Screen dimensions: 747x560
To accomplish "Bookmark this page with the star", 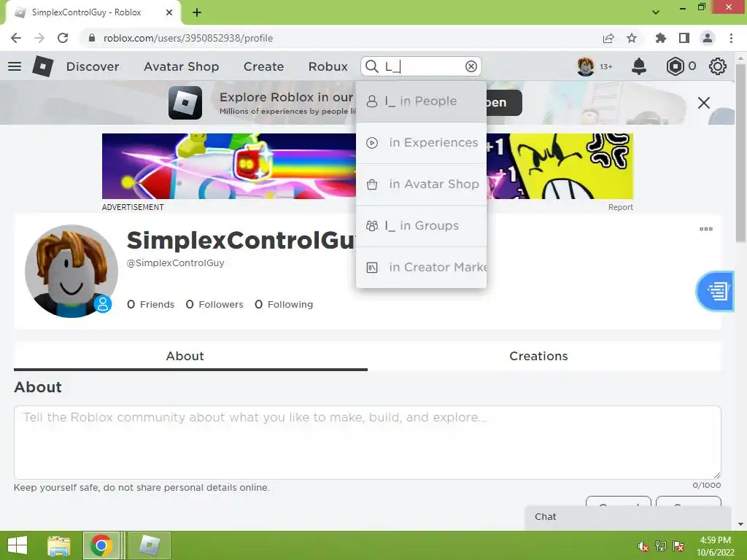I will pyautogui.click(x=632, y=38).
